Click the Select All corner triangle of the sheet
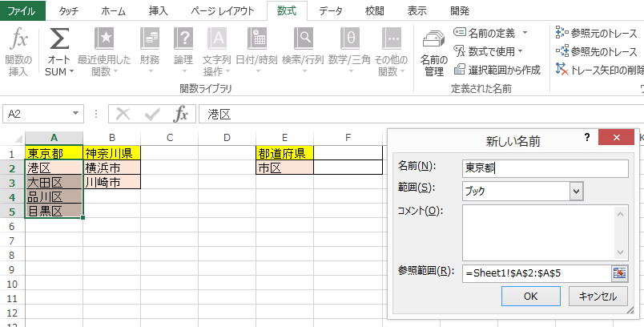644x327 pixels. click(18, 139)
